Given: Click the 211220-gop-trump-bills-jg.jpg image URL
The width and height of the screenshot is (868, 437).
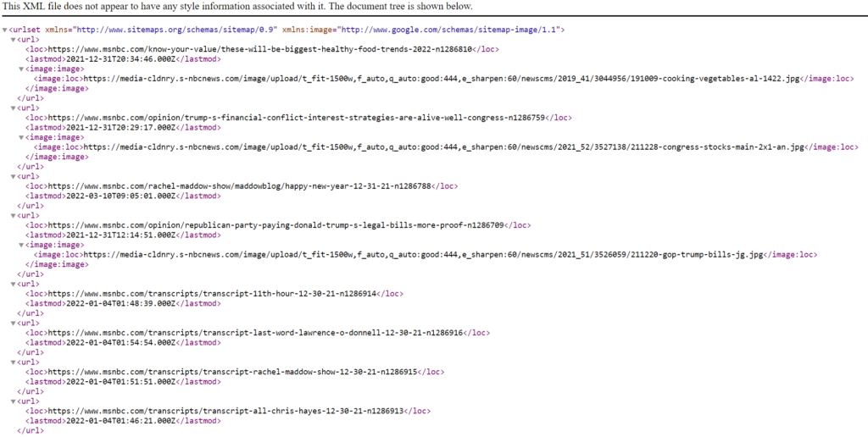Looking at the screenshot, I should pos(424,255).
